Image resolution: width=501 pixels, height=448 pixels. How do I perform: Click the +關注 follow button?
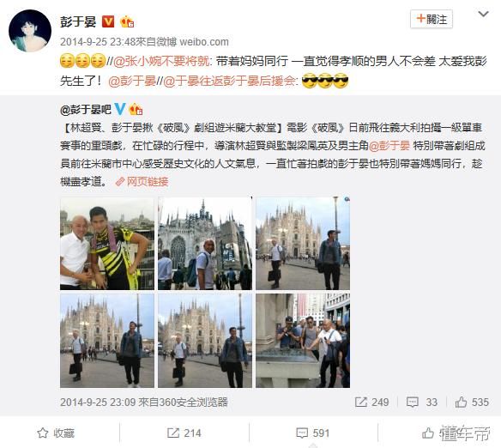pos(432,19)
